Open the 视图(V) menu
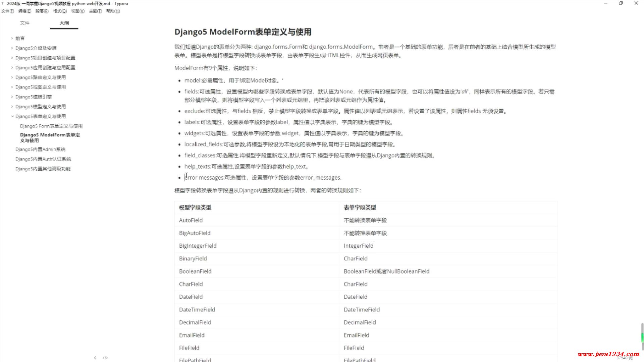This screenshot has width=644, height=362. pos(77,11)
